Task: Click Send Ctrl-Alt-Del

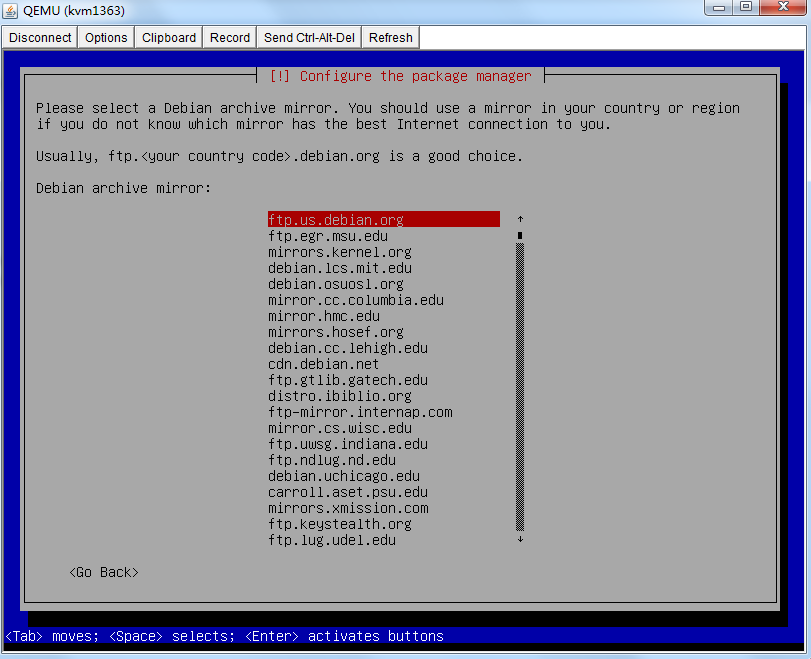Action: [x=309, y=38]
